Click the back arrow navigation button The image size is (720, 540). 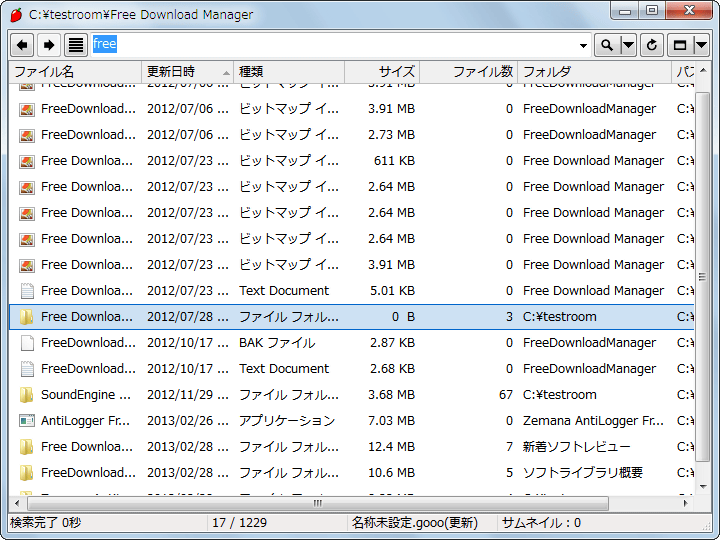[22, 45]
